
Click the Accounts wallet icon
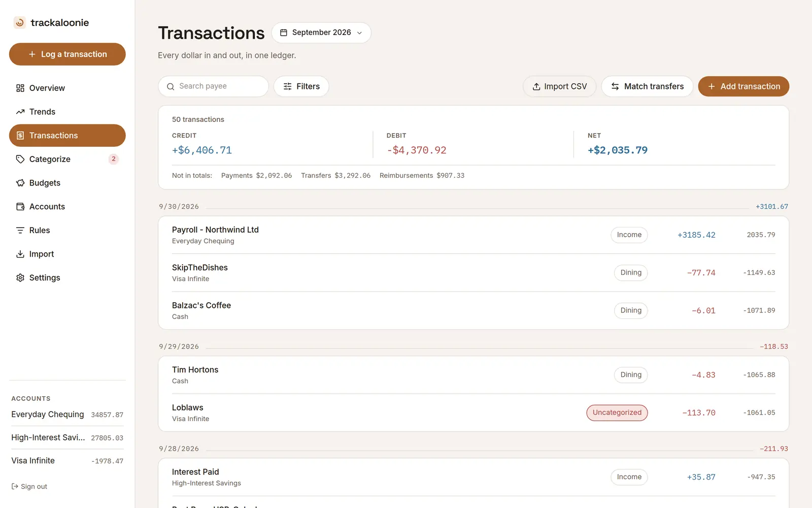click(x=20, y=207)
